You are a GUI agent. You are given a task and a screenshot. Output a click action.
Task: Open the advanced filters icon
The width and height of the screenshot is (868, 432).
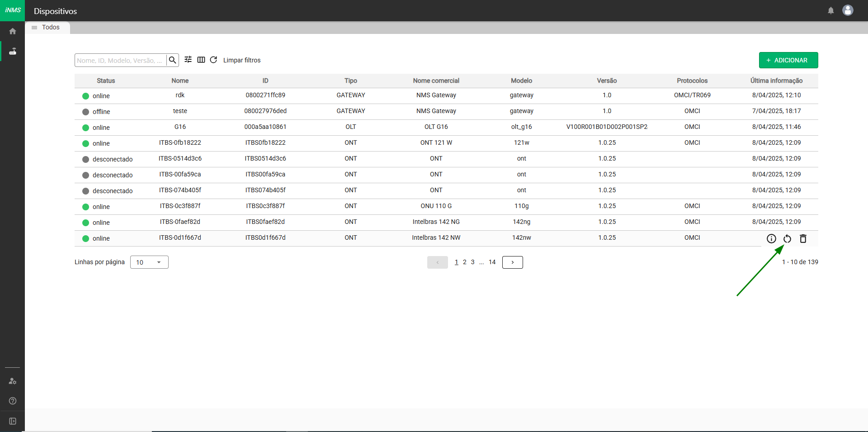[x=188, y=60]
